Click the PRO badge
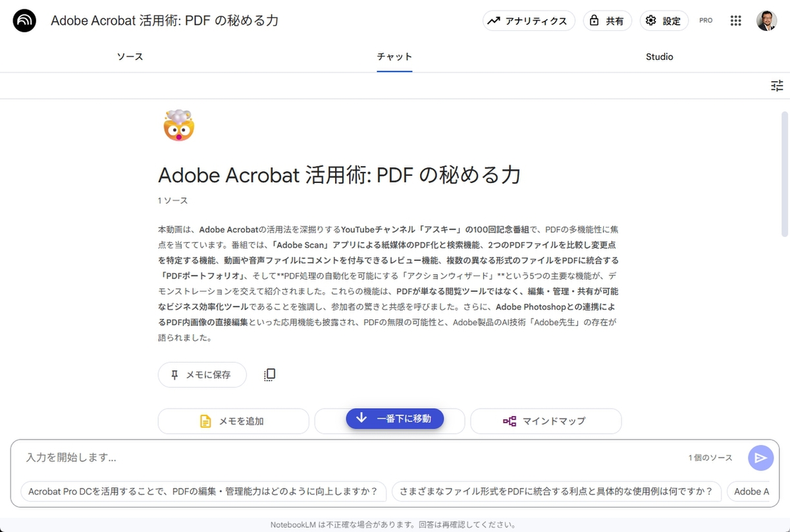The height and width of the screenshot is (532, 790). tap(706, 20)
